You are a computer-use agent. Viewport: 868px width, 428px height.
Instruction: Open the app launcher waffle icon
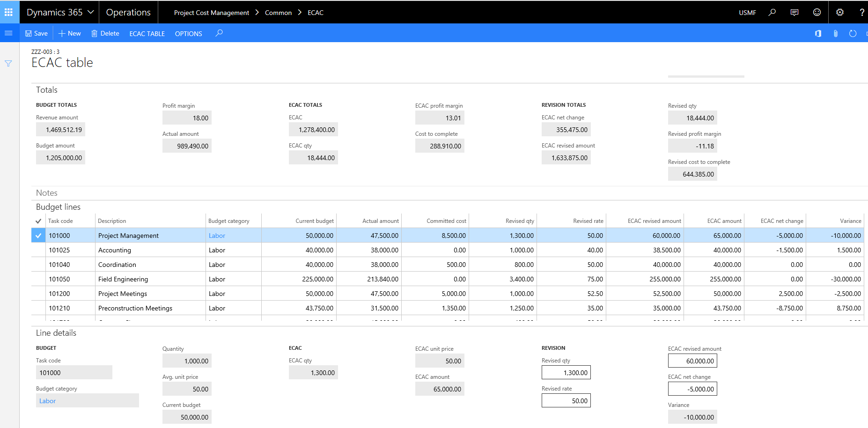click(x=8, y=12)
